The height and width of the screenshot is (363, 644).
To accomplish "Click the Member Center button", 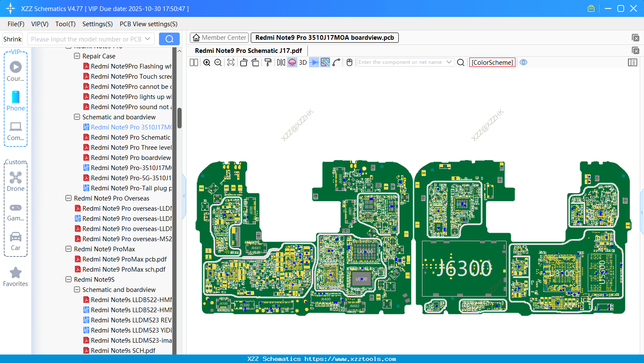I will (x=219, y=38).
